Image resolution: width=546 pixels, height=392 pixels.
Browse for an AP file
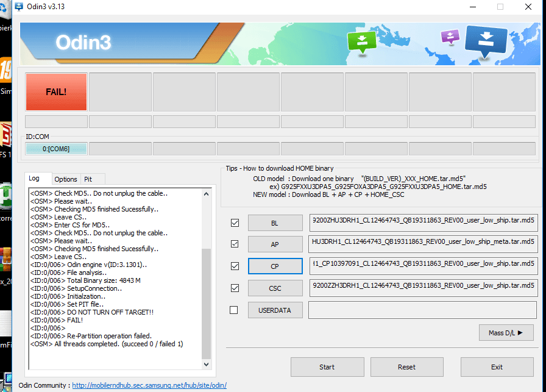tap(275, 244)
